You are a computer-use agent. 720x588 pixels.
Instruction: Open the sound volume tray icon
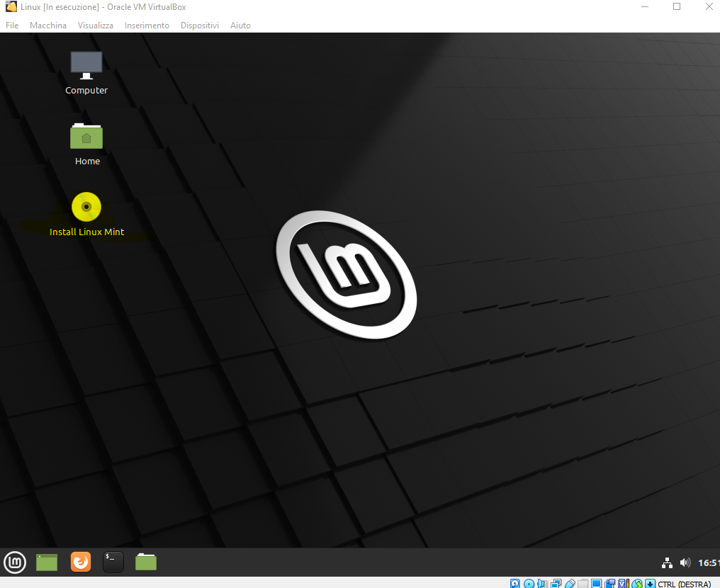(685, 562)
